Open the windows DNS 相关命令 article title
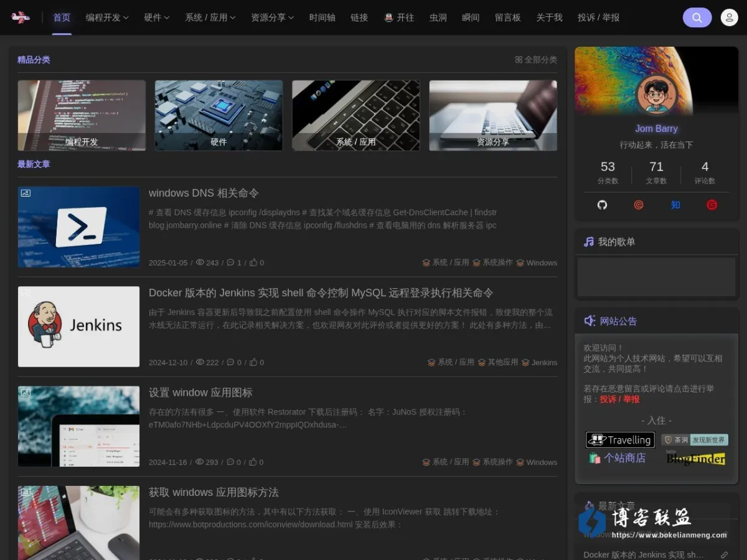747x560 pixels. click(x=204, y=193)
